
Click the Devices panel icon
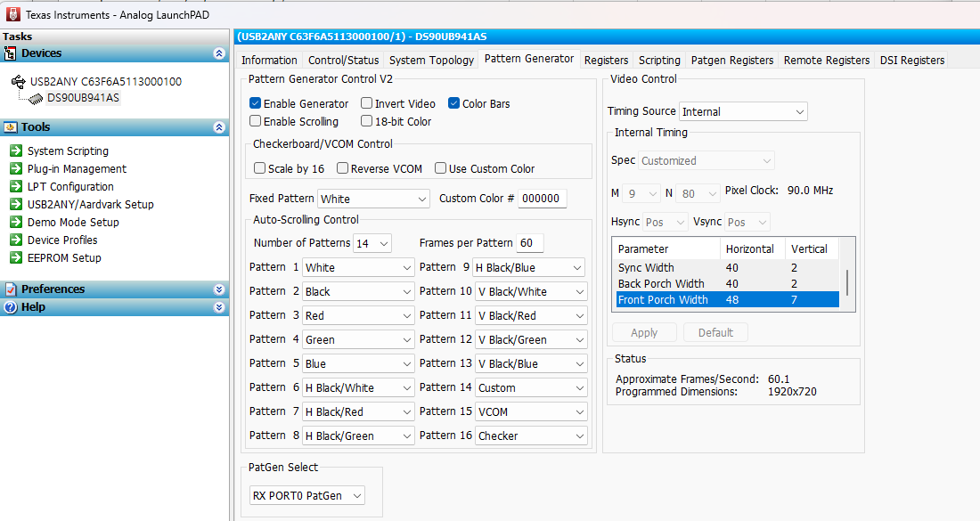coord(10,53)
